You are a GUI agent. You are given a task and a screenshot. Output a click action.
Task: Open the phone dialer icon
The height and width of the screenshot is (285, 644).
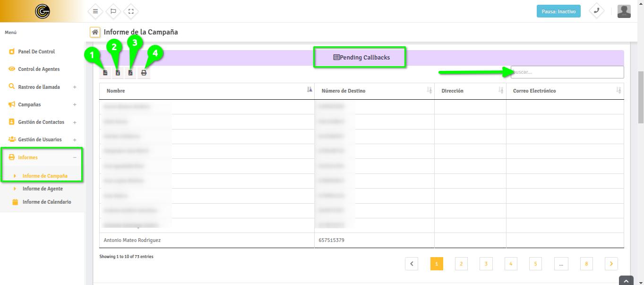tap(597, 11)
